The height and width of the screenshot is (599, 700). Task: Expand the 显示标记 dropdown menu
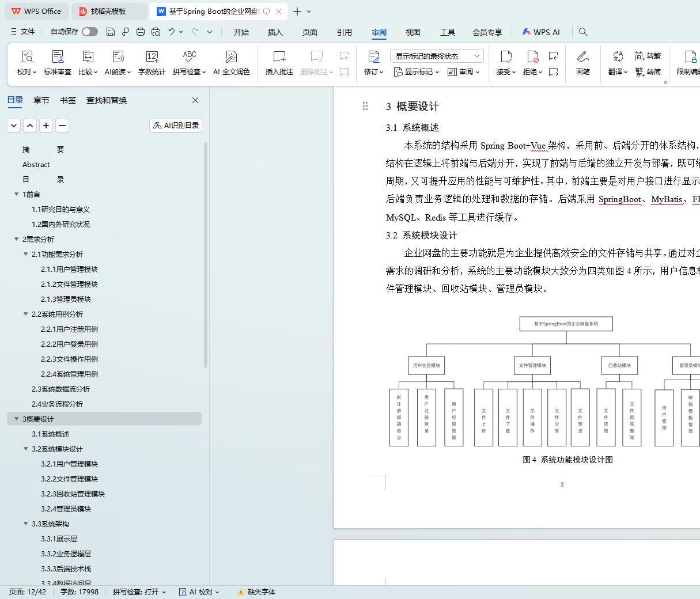(x=417, y=72)
